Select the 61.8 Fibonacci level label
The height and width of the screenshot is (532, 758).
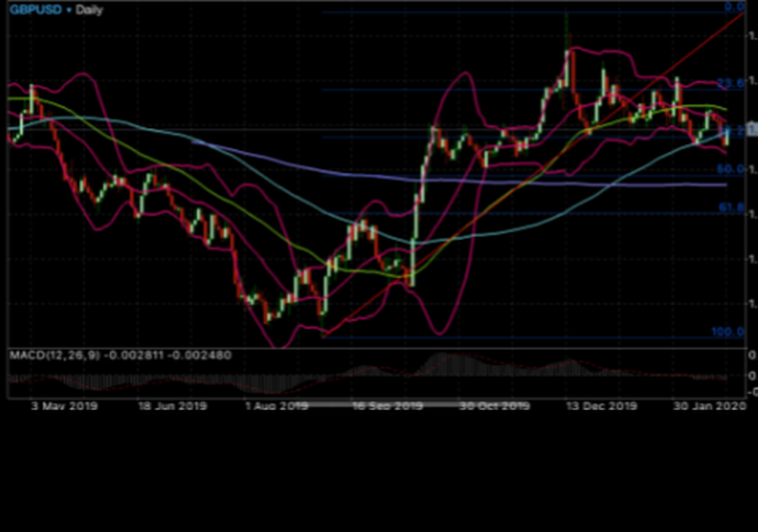(x=731, y=208)
